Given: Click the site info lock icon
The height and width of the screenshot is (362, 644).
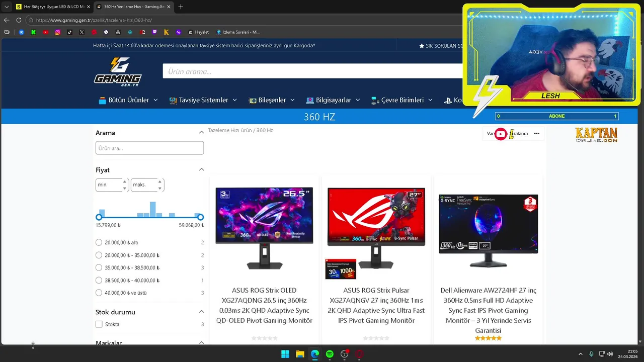Looking at the screenshot, I should pyautogui.click(x=31, y=20).
